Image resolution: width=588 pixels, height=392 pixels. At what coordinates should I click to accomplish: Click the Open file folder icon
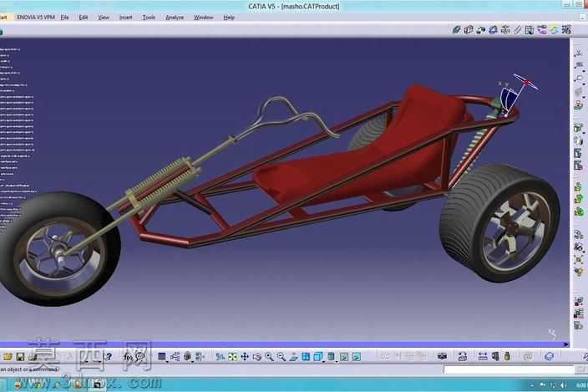(8, 357)
